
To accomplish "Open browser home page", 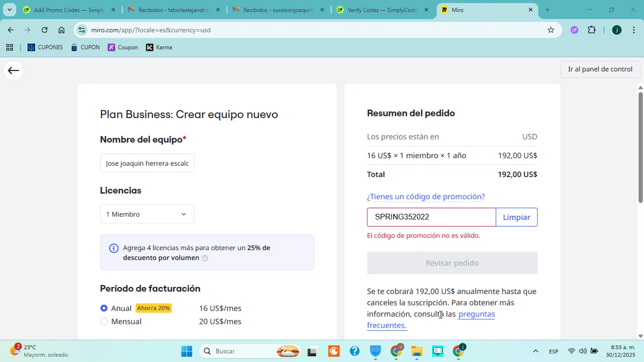I will pos(61,30).
